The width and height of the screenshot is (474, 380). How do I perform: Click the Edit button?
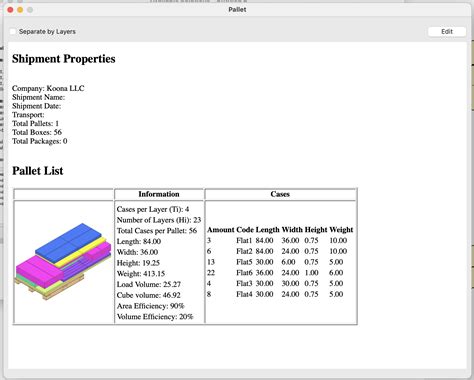click(447, 32)
